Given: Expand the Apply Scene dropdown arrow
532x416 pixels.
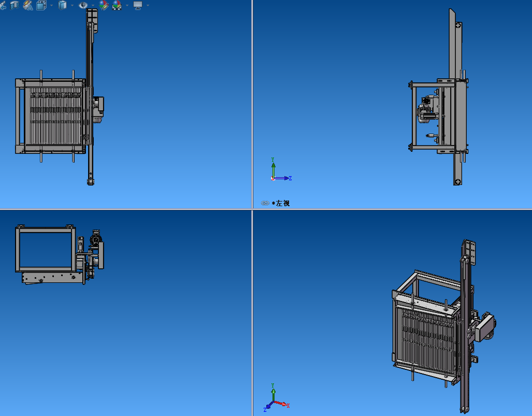Looking at the screenshot, I should click(126, 6).
